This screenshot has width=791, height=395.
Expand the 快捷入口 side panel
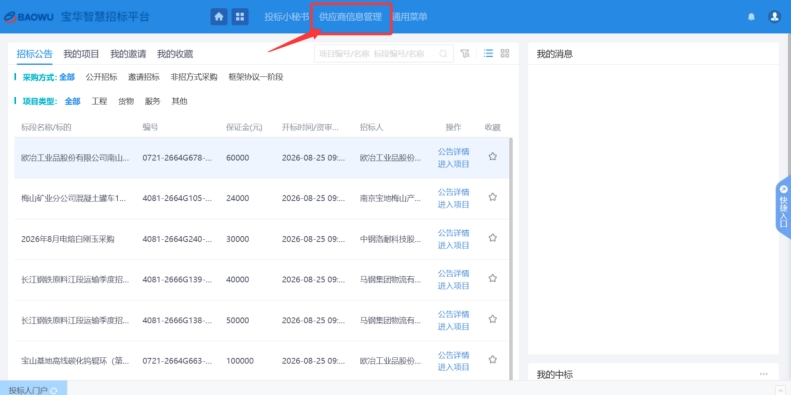coord(783,207)
